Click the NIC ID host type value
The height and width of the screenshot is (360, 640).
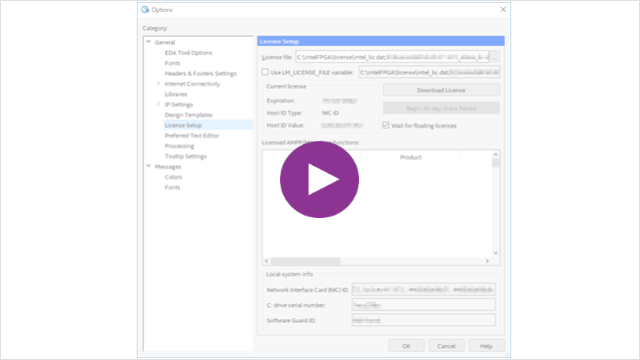[x=330, y=113]
